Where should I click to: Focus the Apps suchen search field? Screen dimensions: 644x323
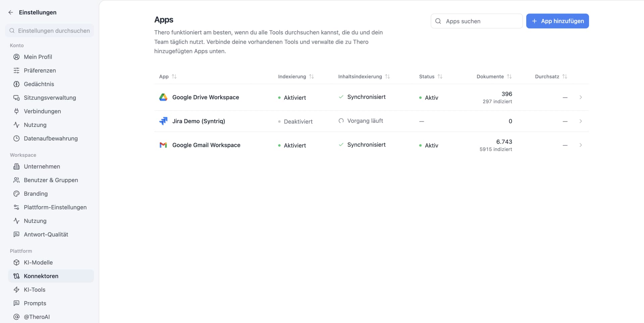tap(477, 21)
